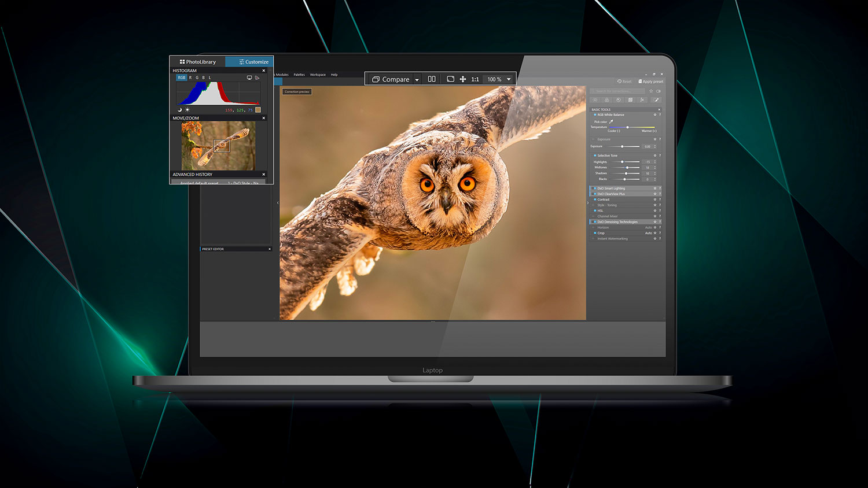Click the fit-to-screen icon in toolbar

pos(450,79)
